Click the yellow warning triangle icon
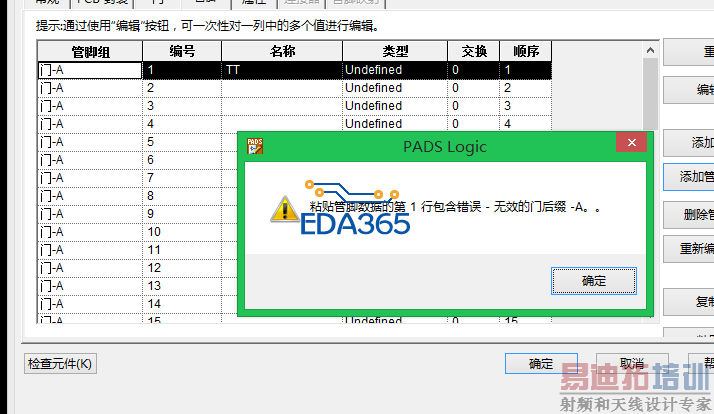The width and height of the screenshot is (714, 414). pos(285,209)
